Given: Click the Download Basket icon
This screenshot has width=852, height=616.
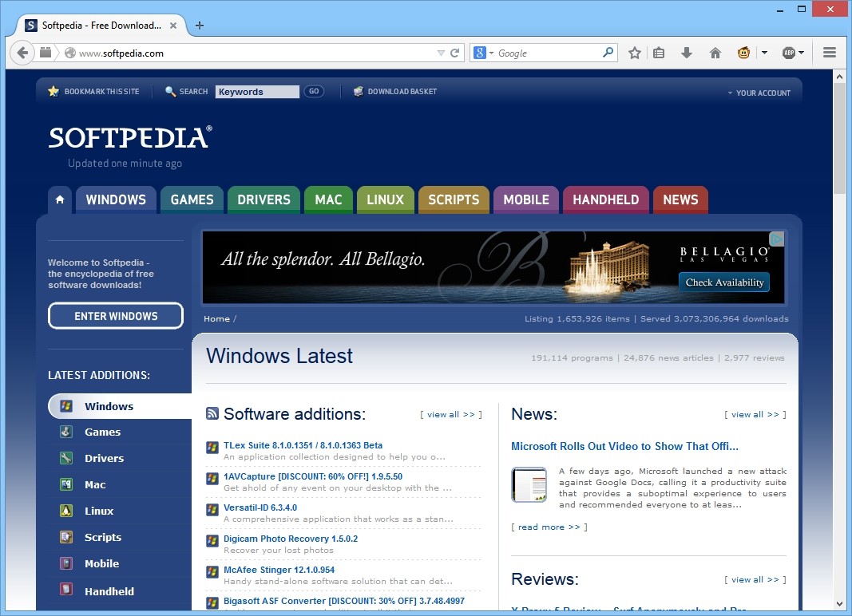Looking at the screenshot, I should pyautogui.click(x=358, y=91).
